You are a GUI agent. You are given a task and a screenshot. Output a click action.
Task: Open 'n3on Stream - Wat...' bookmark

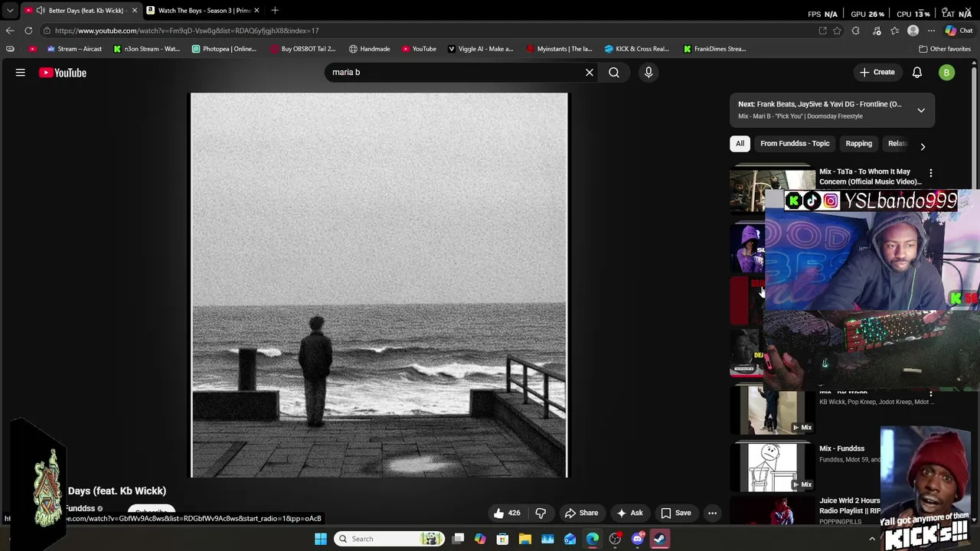pyautogui.click(x=146, y=49)
